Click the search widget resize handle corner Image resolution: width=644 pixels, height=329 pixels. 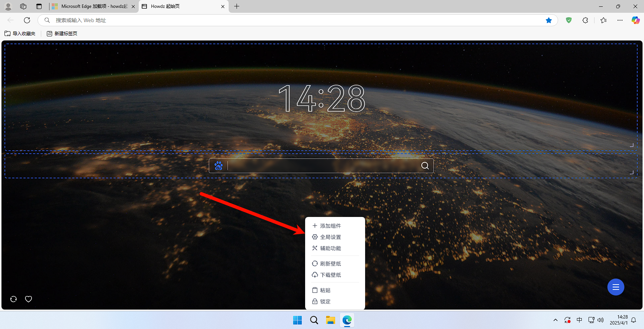click(x=632, y=172)
